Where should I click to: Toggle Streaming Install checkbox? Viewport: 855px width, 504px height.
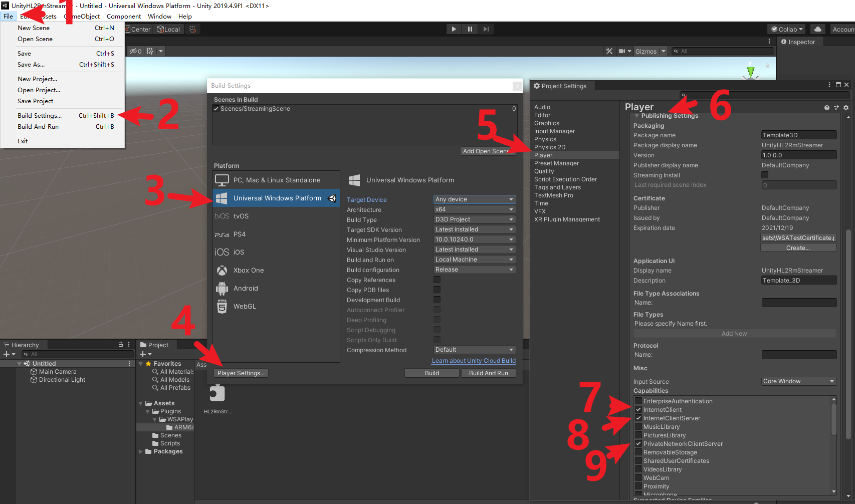click(765, 175)
